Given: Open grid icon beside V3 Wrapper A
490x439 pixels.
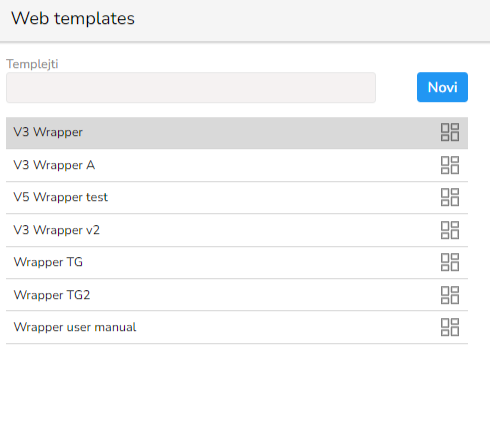Looking at the screenshot, I should click(x=450, y=165).
